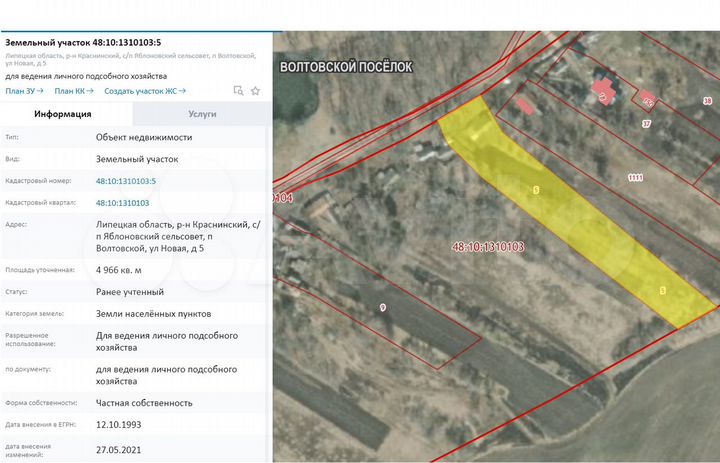Viewport: 720px width, 463px height.
Task: Click the ВОЛТОВСКОЙ ПОСЁЛОК map label
Action: point(345,66)
